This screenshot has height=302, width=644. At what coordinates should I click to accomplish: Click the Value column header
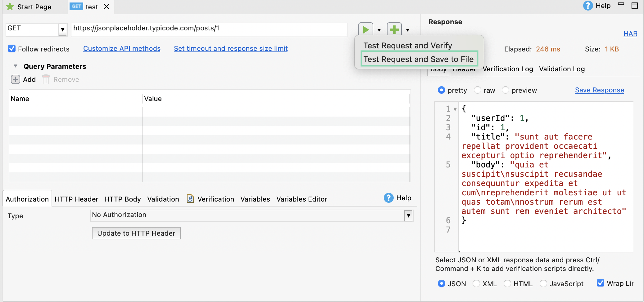click(276, 99)
